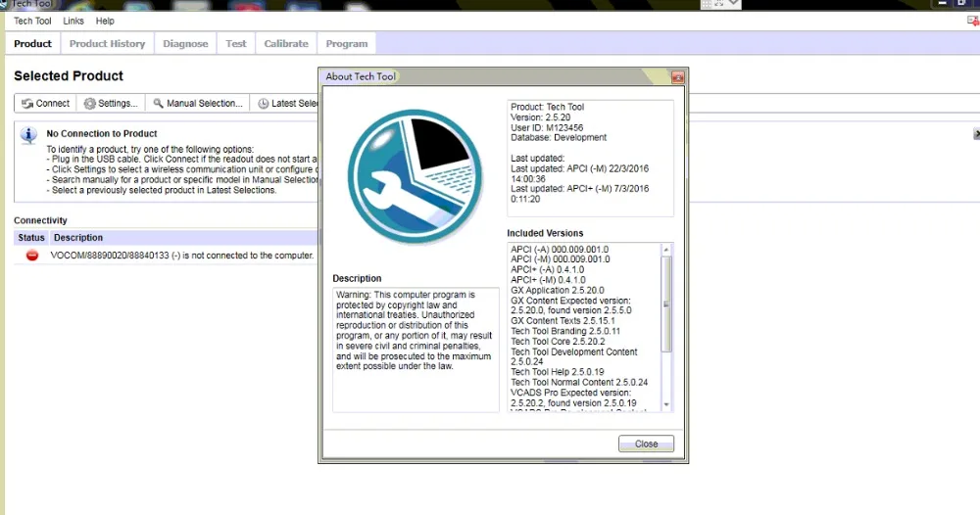980x515 pixels.
Task: Open the Tech Tool menu
Action: tap(32, 21)
